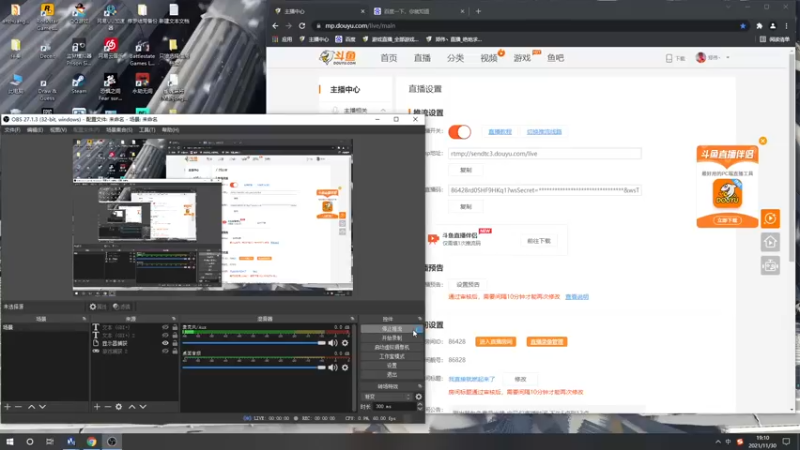Add a new source with plus icon
Viewport: 800px width, 450px height.
[x=97, y=407]
